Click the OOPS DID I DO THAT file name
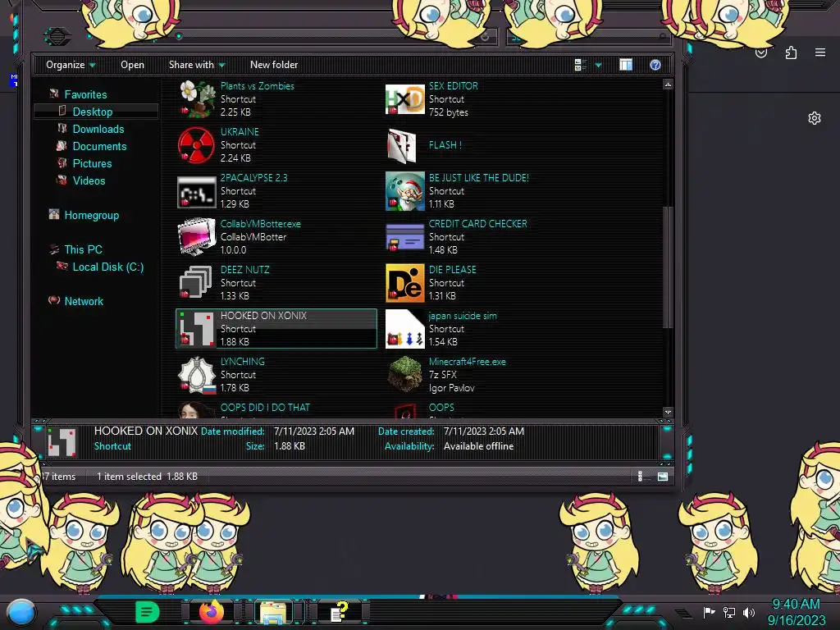The height and width of the screenshot is (630, 840). [x=265, y=408]
